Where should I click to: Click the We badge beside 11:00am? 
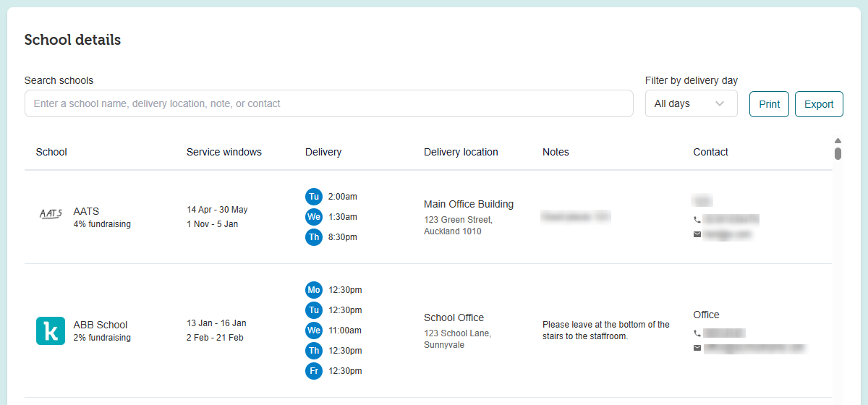(313, 331)
